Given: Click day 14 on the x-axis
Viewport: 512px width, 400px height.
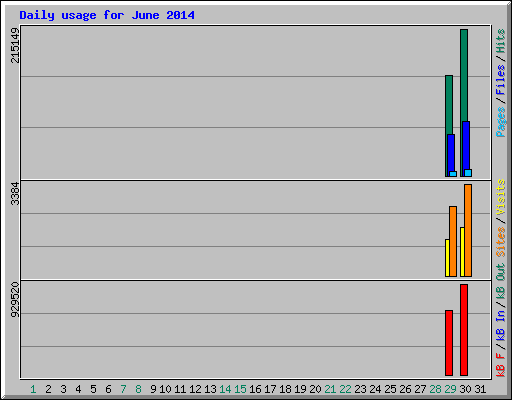Looking at the screenshot, I should [x=225, y=389].
